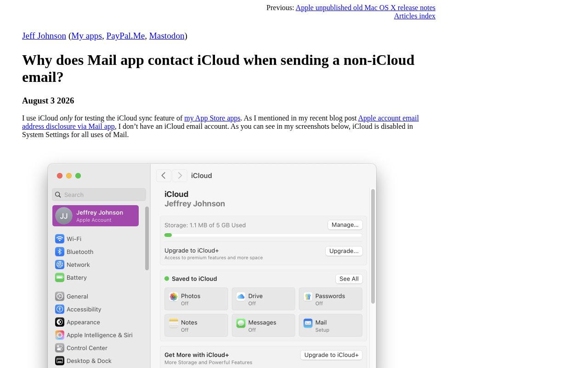Image resolution: width=588 pixels, height=368 pixels.
Task: Click the Bluetooth icon in Settings sidebar
Action: click(60, 252)
